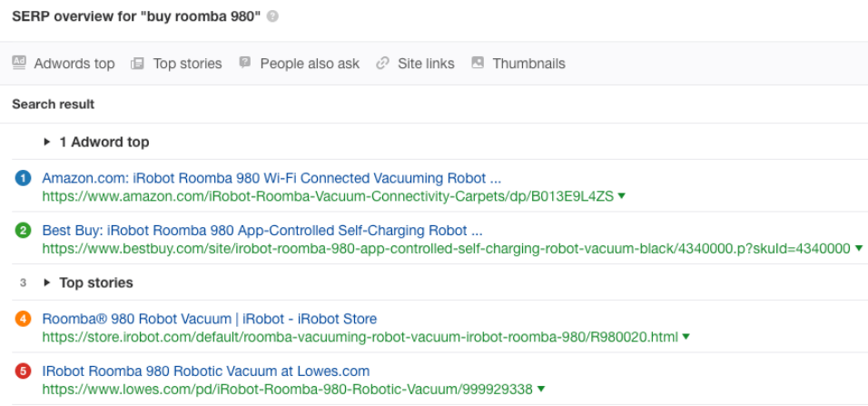Image resolution: width=868 pixels, height=406 pixels.
Task: Expand the Top stories result row
Action: tap(47, 282)
